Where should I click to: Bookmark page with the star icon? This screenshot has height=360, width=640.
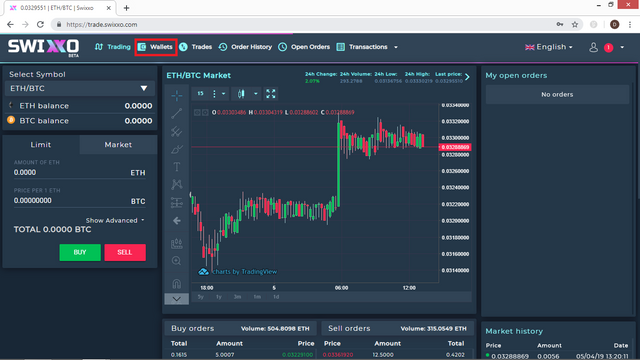[x=575, y=24]
